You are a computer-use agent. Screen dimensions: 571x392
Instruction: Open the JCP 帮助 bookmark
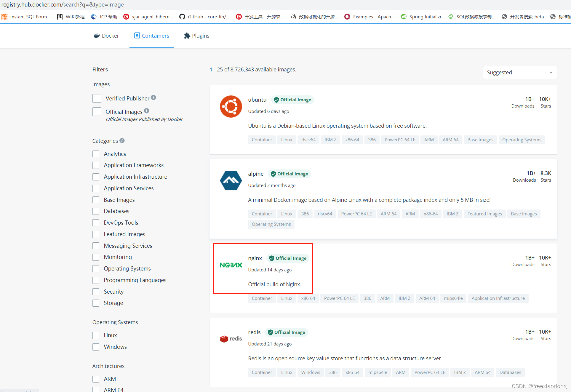(104, 17)
